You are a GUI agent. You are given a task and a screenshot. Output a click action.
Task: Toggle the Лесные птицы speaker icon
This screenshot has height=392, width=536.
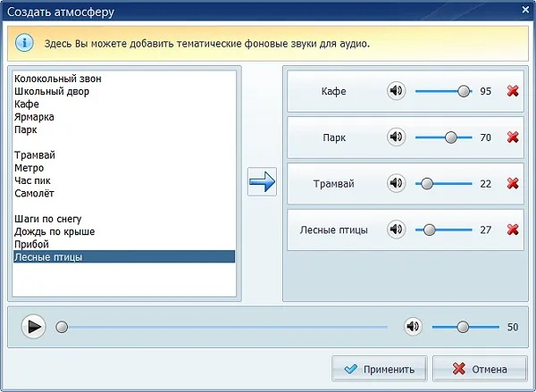[396, 229]
